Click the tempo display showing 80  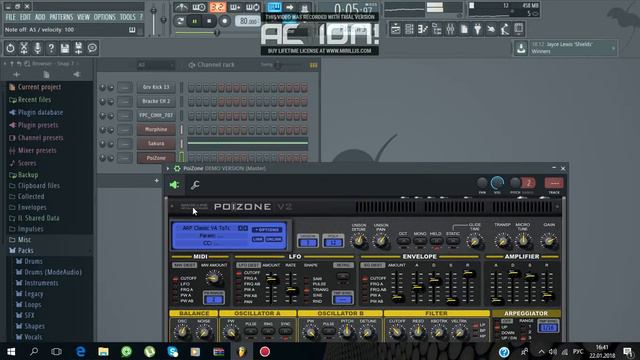click(x=247, y=21)
